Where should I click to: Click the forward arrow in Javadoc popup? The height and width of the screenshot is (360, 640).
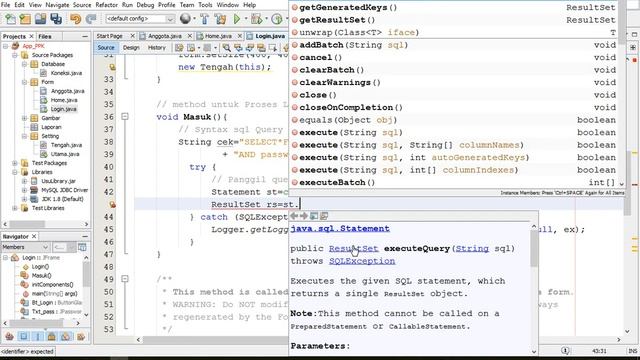coord(304,216)
